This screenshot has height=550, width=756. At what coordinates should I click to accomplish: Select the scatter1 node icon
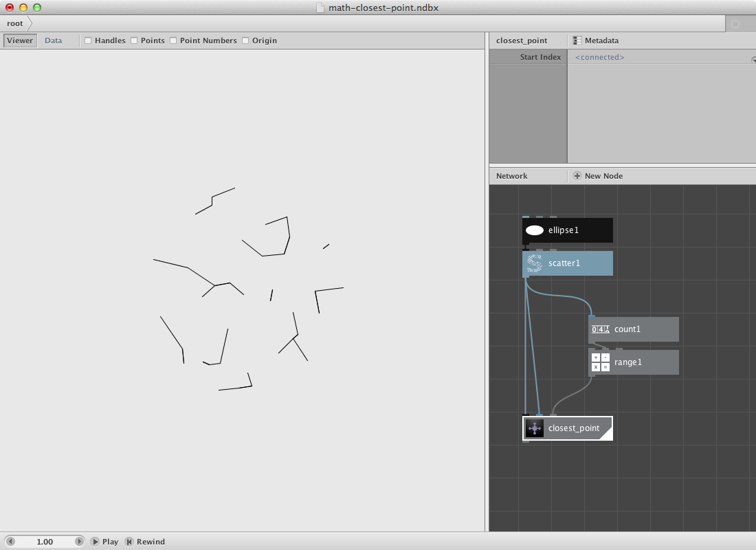pos(534,263)
